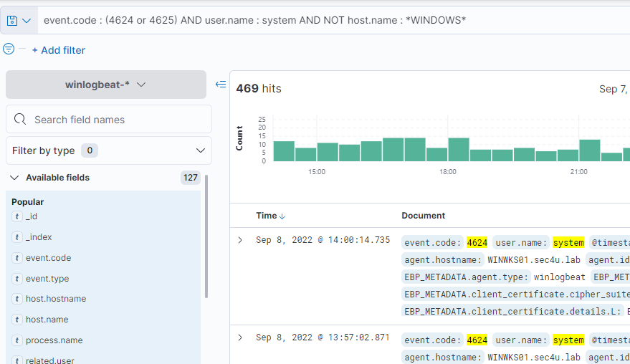Click the field list scrollbar
Image resolution: width=630 pixels, height=364 pixels.
coord(207,236)
